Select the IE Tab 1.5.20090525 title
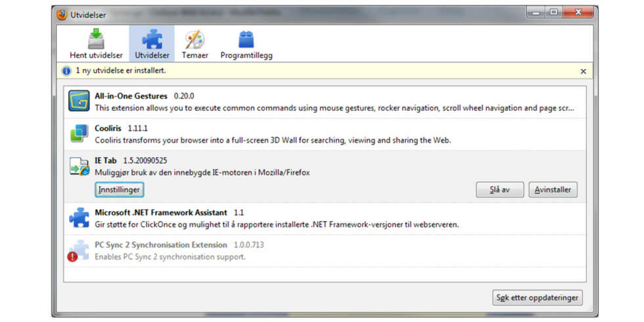 point(131,160)
